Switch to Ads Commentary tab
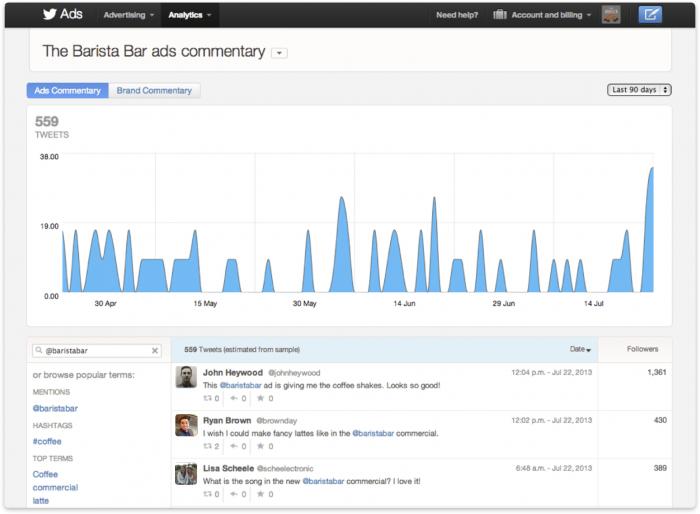700x514 pixels. pyautogui.click(x=67, y=90)
